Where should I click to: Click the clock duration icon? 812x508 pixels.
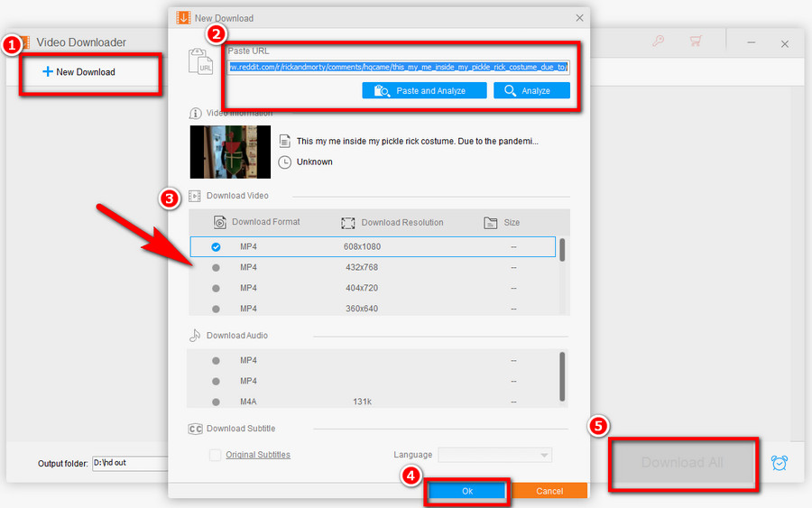click(x=284, y=162)
